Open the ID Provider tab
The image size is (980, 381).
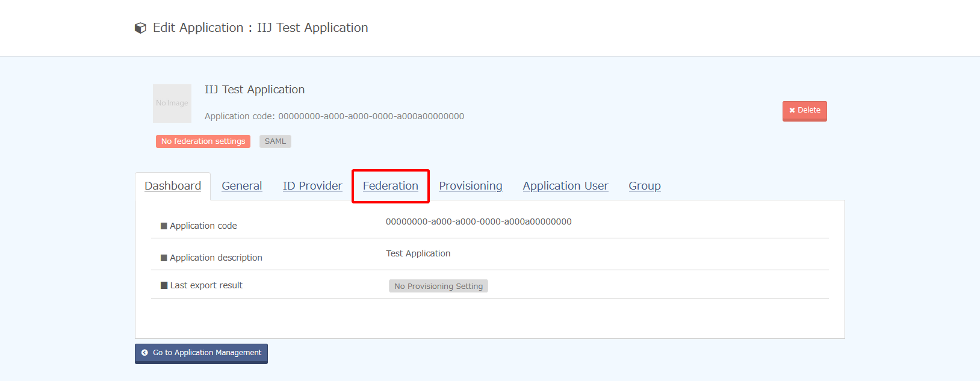[312, 186]
